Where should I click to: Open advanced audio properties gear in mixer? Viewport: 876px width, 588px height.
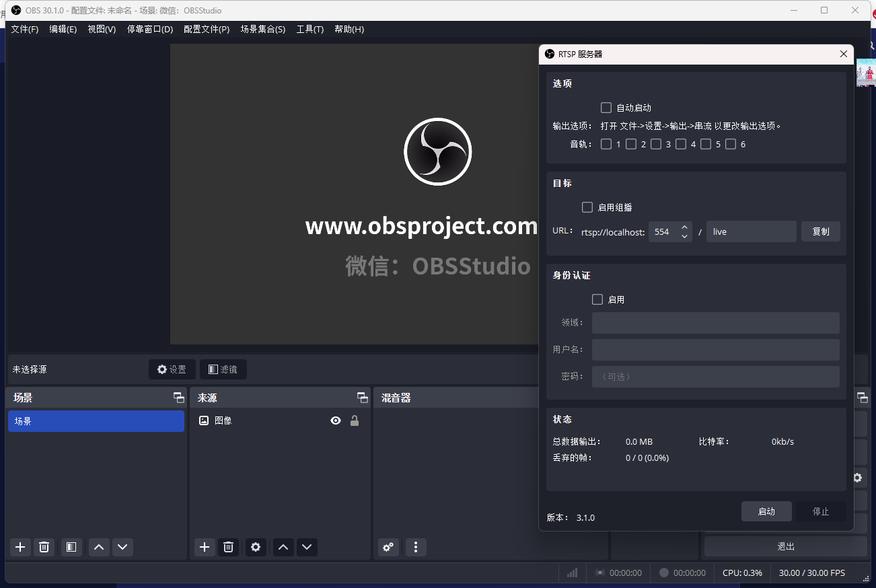388,547
